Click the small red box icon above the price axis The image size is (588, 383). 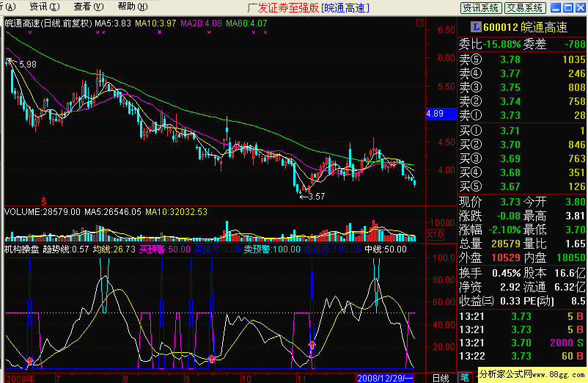point(420,23)
